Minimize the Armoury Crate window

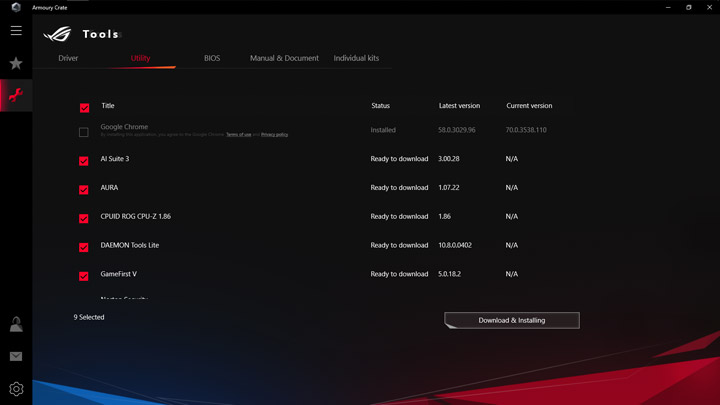pyautogui.click(x=668, y=7)
